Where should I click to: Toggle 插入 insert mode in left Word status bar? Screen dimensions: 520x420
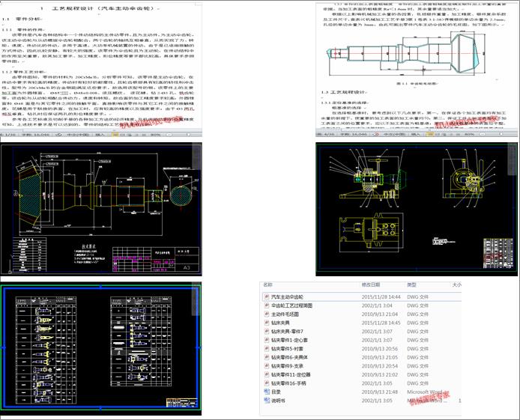[x=100, y=135]
